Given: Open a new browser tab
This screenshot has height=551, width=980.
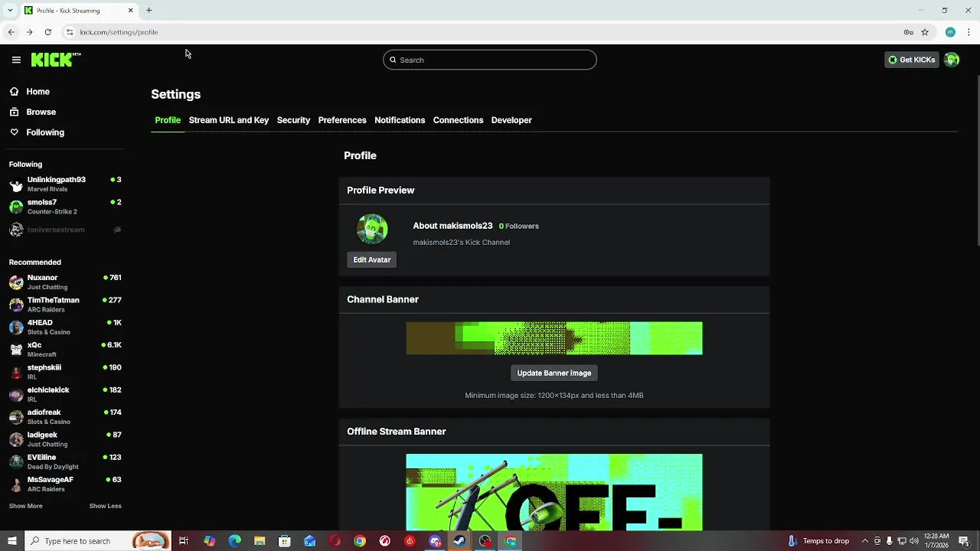Looking at the screenshot, I should click(149, 11).
